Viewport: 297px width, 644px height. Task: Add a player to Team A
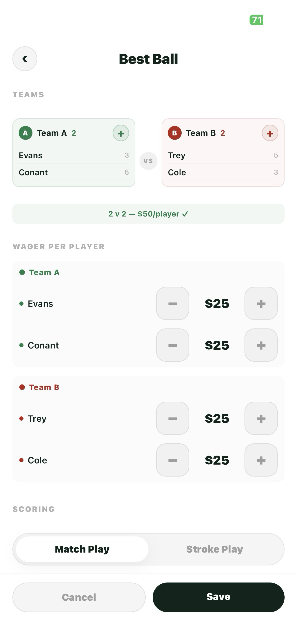tap(121, 133)
